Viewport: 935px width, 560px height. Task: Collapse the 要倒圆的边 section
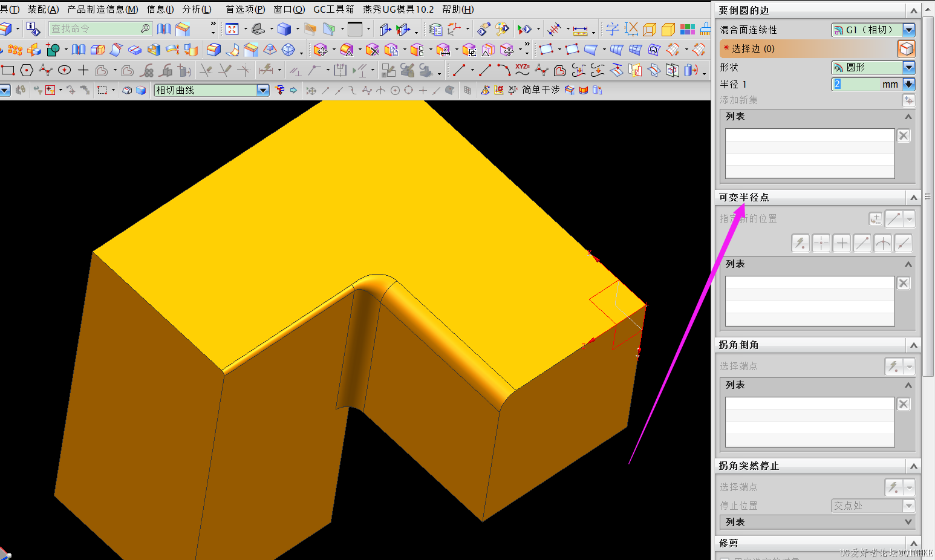[914, 10]
